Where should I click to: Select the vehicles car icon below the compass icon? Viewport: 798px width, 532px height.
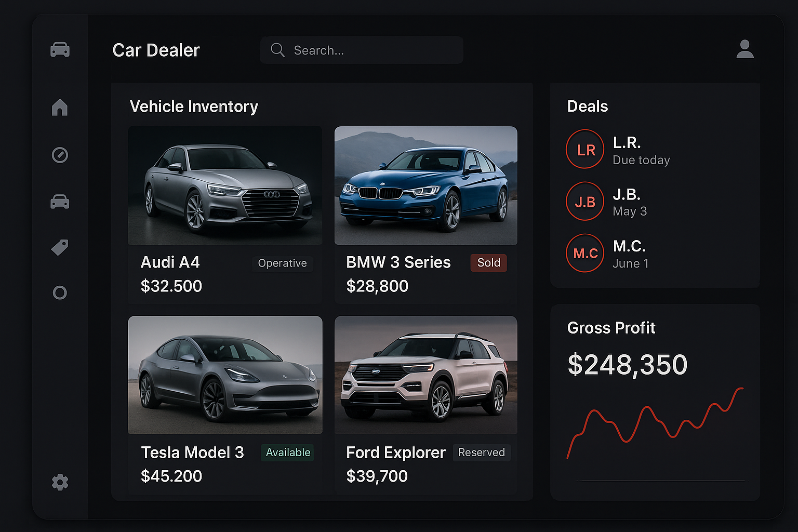click(60, 202)
